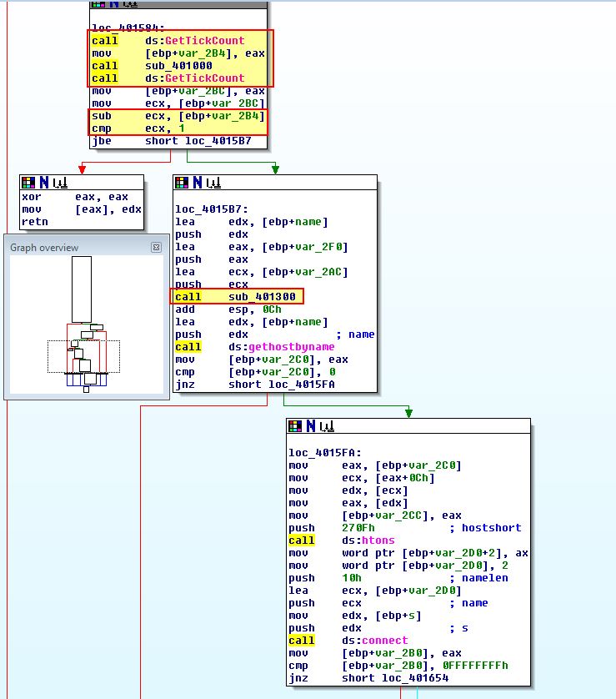The image size is (616, 699).
Task: Click the group nodes icon on xor eax node
Action: pyautogui.click(x=60, y=183)
